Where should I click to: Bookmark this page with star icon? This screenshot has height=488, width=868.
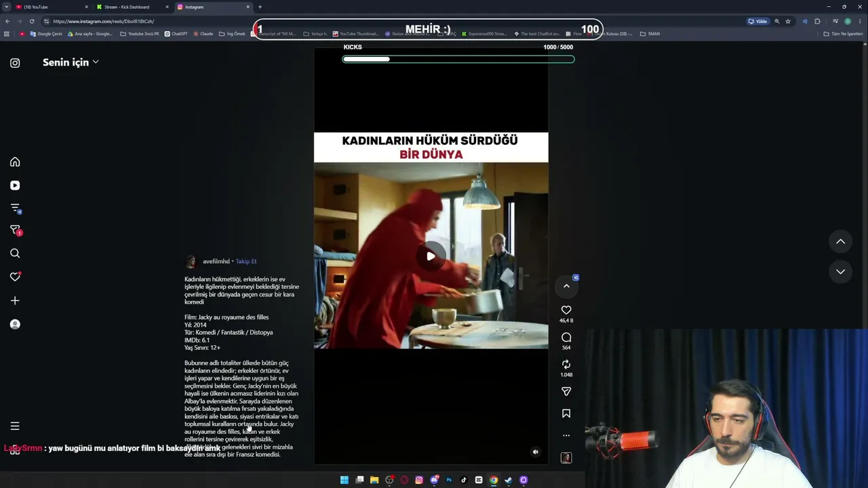(788, 21)
